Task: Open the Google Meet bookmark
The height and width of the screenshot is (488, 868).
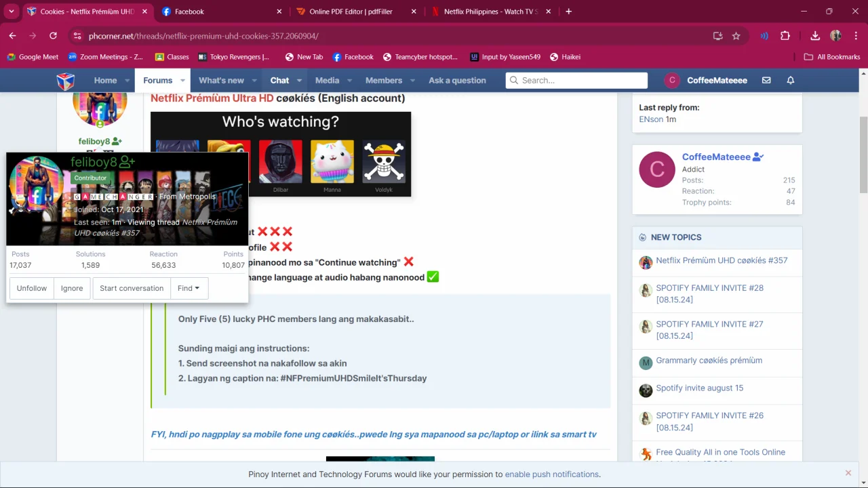Action: tap(33, 57)
